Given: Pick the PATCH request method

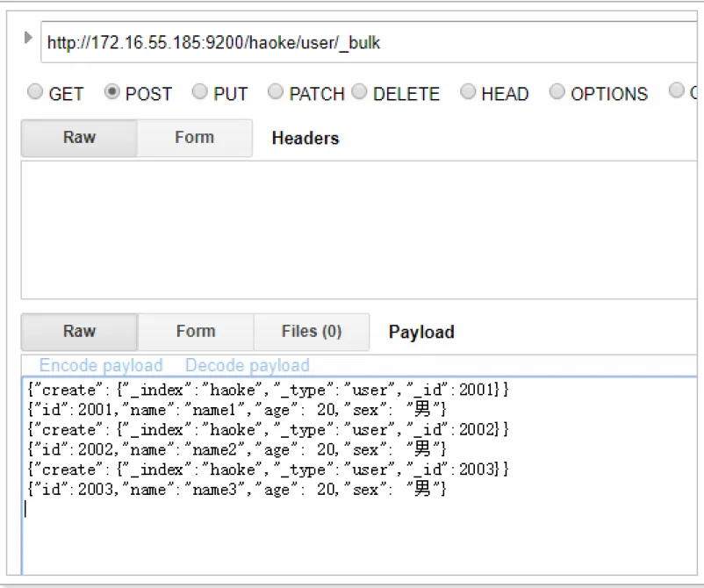Looking at the screenshot, I should (x=276, y=91).
